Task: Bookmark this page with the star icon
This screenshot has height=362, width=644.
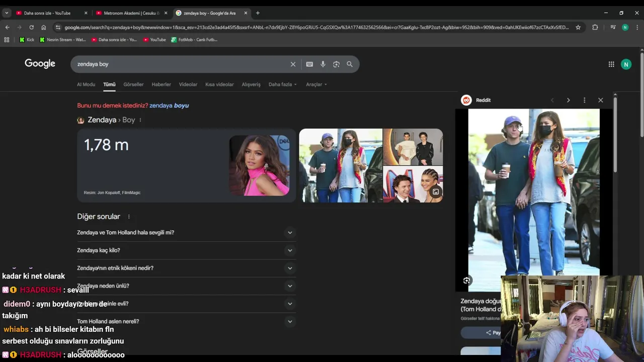Action: click(x=578, y=27)
